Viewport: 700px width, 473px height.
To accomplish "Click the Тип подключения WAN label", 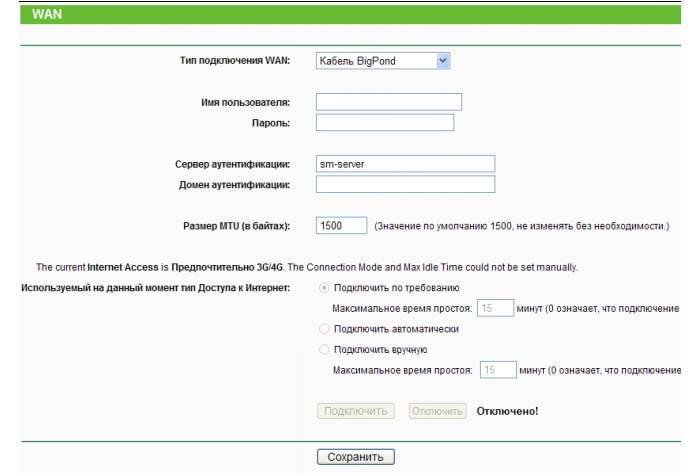I will point(235,61).
